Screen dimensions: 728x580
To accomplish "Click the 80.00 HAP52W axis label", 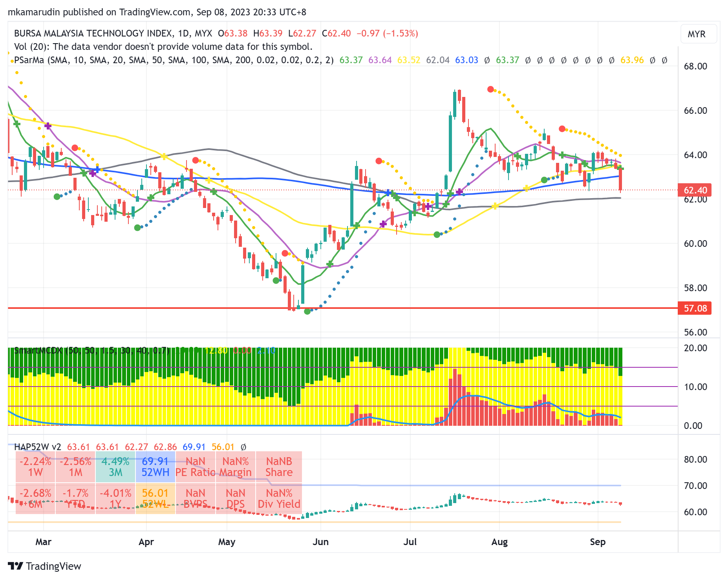I will click(x=695, y=460).
